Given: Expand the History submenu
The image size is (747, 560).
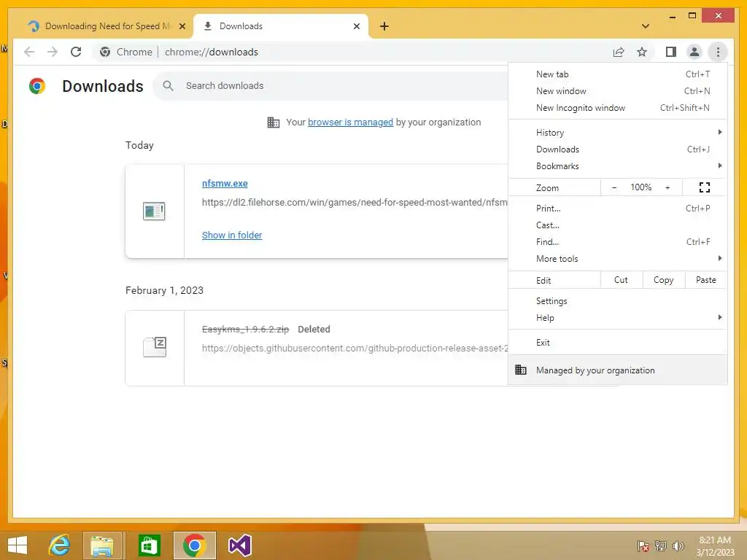Looking at the screenshot, I should [x=618, y=133].
